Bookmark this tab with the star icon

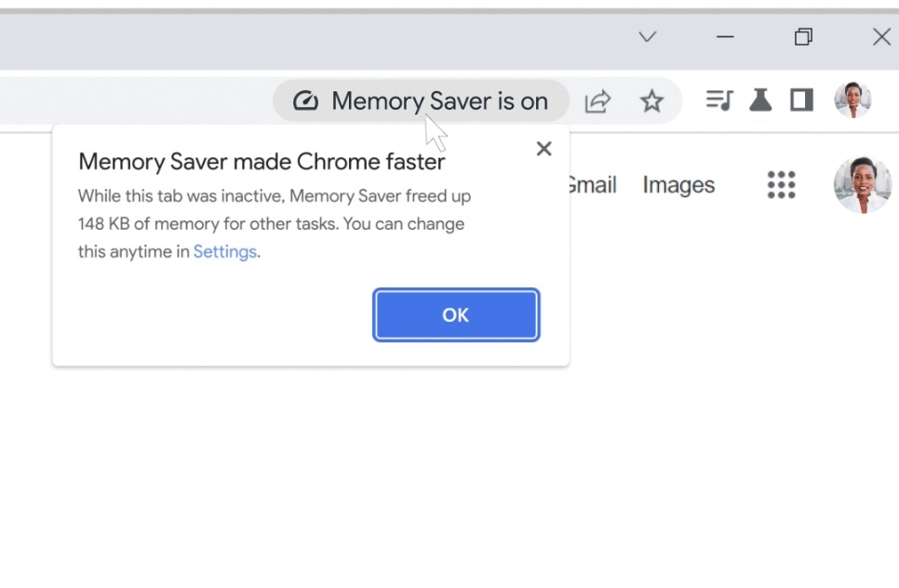(x=651, y=100)
